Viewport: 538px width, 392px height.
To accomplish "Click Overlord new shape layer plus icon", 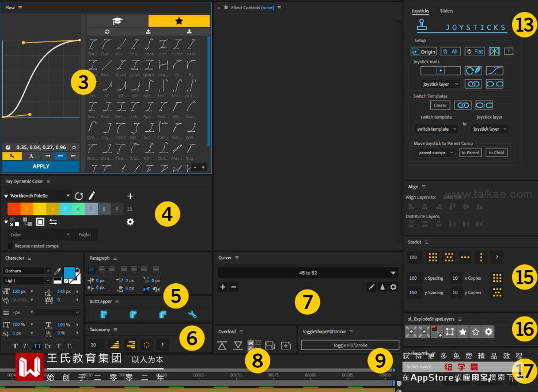I will 286,346.
